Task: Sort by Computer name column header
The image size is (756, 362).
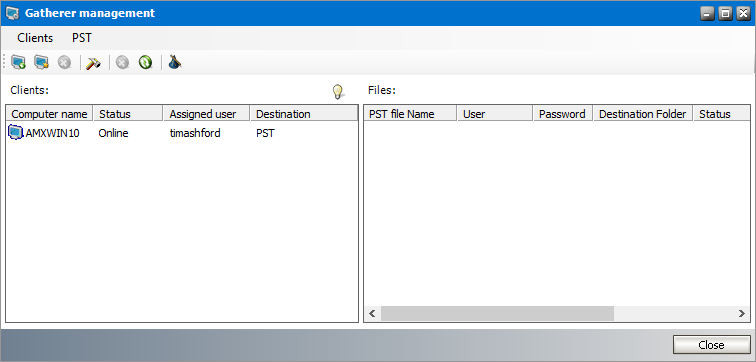Action: coord(49,114)
